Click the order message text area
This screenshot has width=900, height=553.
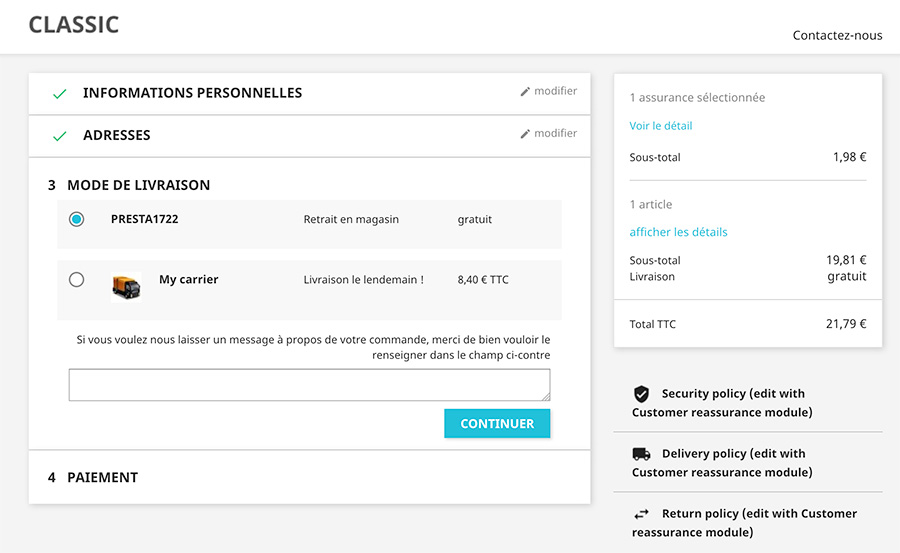coord(309,385)
